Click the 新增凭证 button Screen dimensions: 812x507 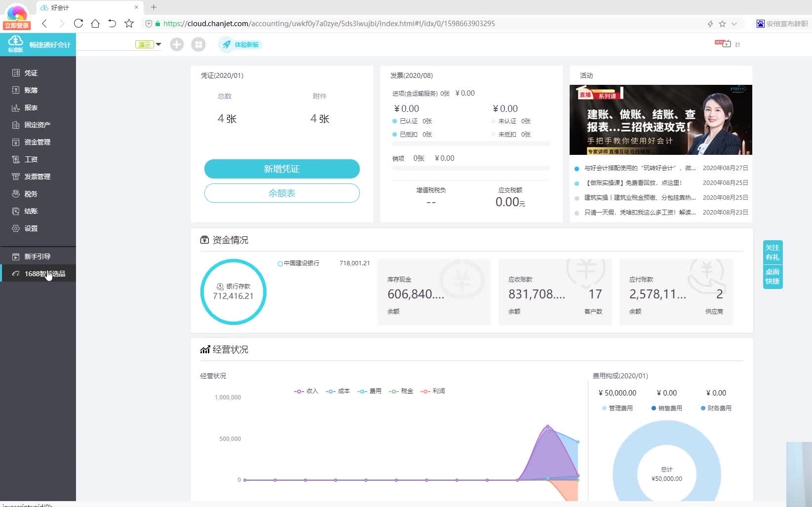[x=282, y=169]
